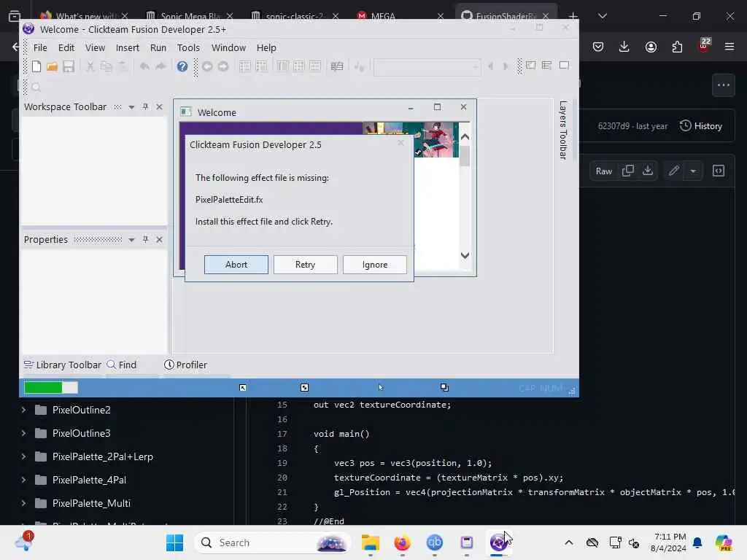Open the Firefox hamburger menu
Image resolution: width=747 pixels, height=560 pixels.
tap(729, 46)
